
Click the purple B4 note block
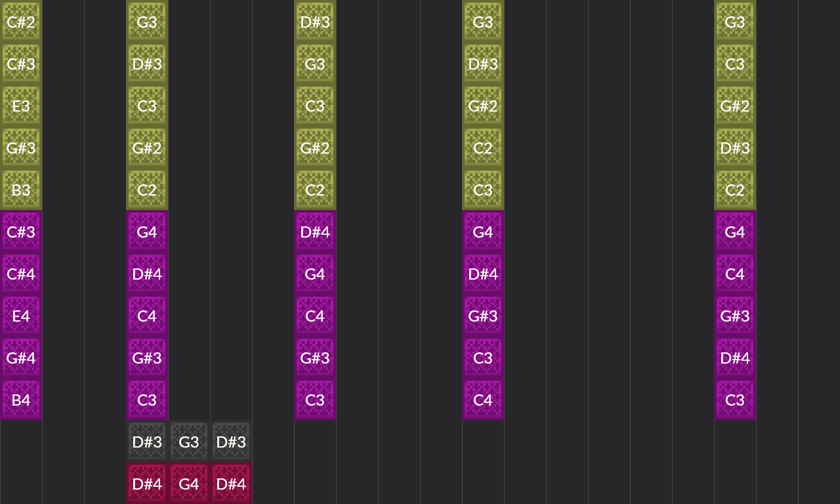21,400
